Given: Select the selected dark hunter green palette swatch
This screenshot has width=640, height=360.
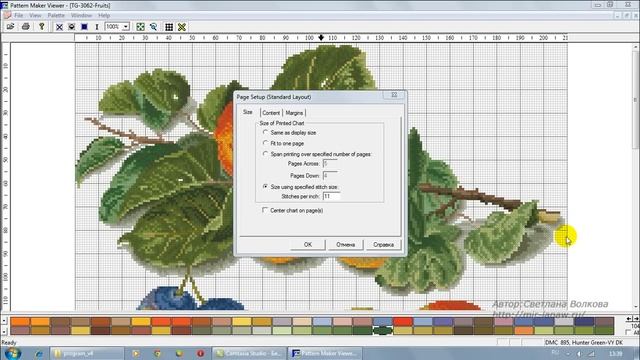Looking at the screenshot, I should (382, 330).
